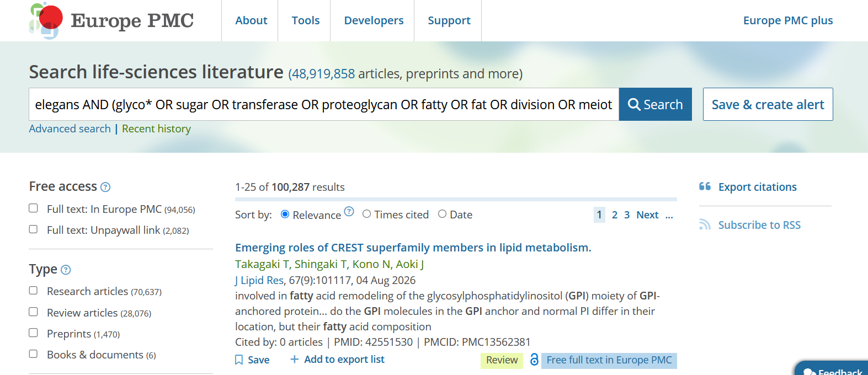Click the Export citations quote icon
The image size is (868, 375).
coord(705,186)
